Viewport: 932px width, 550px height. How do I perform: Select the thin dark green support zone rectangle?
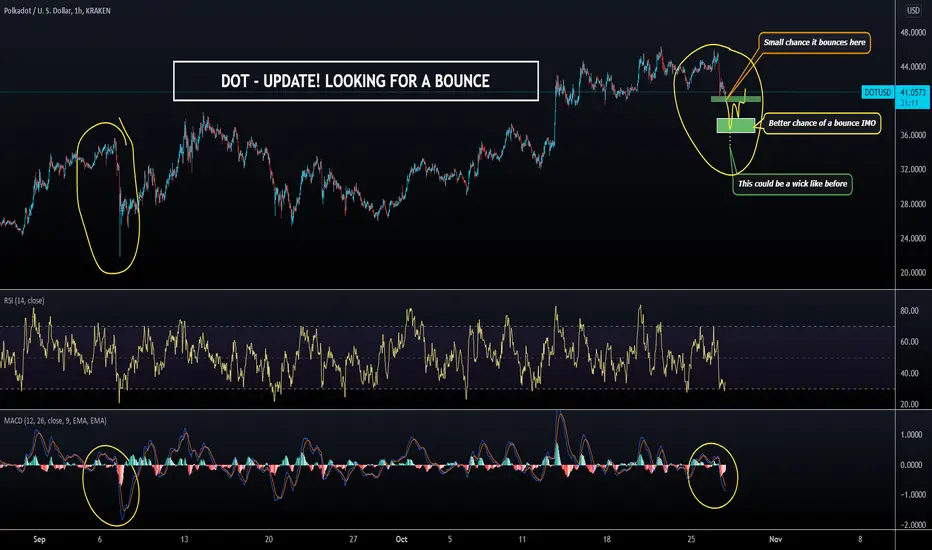click(736, 99)
